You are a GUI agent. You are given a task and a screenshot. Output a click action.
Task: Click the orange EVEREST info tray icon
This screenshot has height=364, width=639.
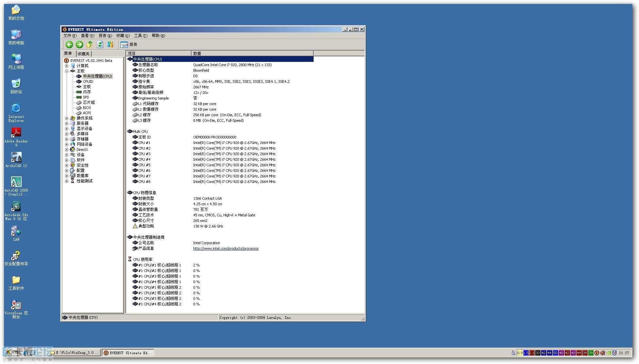click(597, 353)
